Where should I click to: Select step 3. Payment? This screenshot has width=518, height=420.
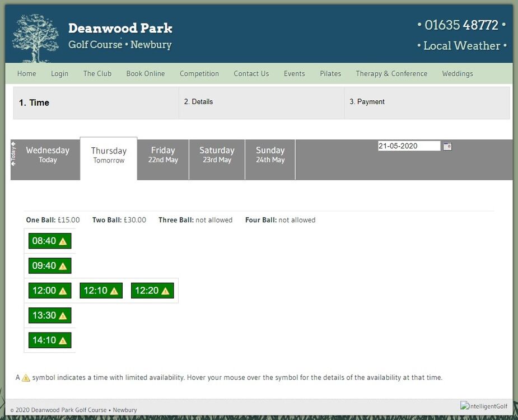[x=427, y=103]
